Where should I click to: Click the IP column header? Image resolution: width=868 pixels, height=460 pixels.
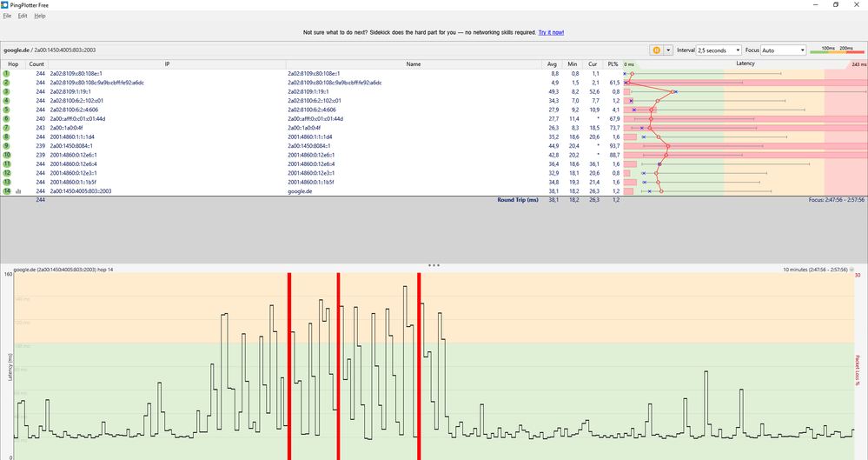(167, 64)
